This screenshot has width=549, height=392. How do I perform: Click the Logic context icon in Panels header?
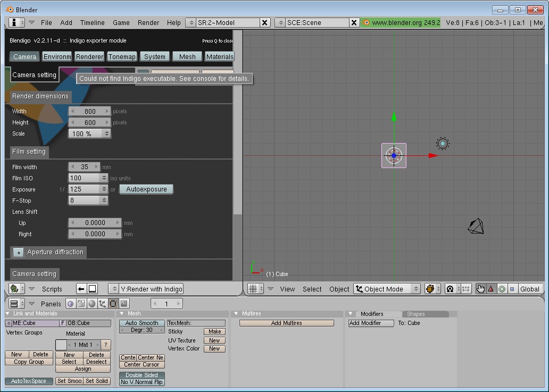(70, 304)
